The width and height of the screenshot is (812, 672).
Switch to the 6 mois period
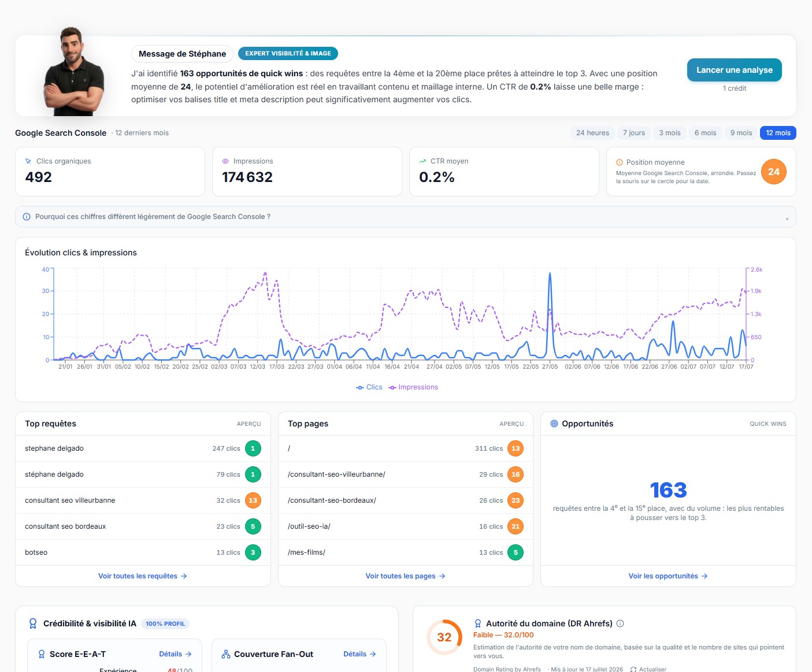tap(705, 133)
